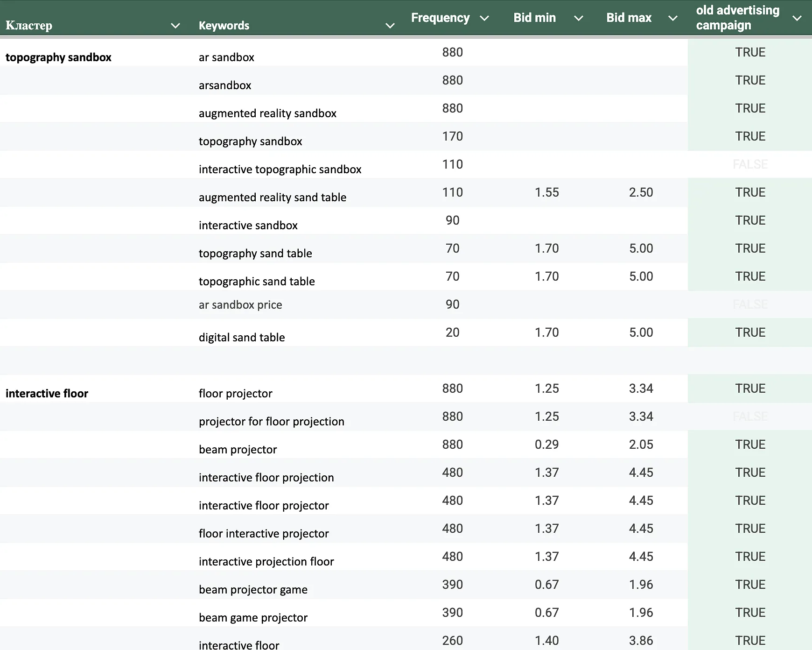
Task: Click the digital sand table keyword cell
Action: pos(241,337)
